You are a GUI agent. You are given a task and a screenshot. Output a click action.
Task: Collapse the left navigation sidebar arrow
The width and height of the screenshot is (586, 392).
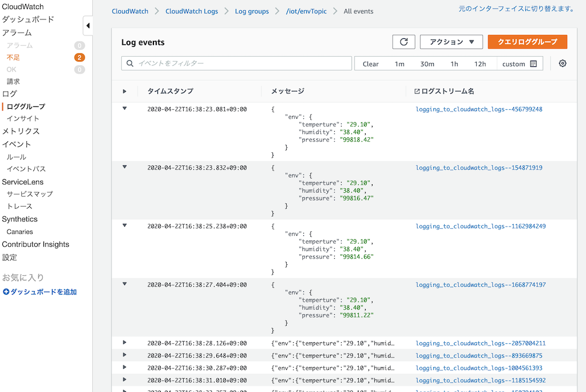[88, 26]
